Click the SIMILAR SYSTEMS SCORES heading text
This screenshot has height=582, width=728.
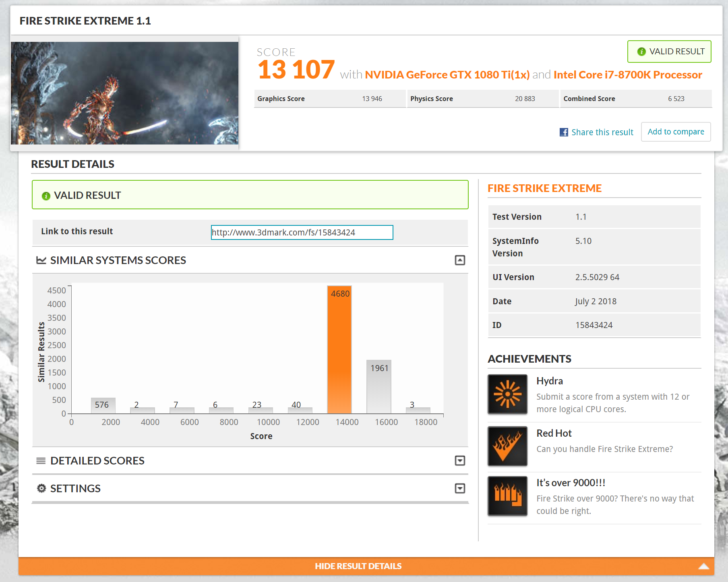point(118,260)
